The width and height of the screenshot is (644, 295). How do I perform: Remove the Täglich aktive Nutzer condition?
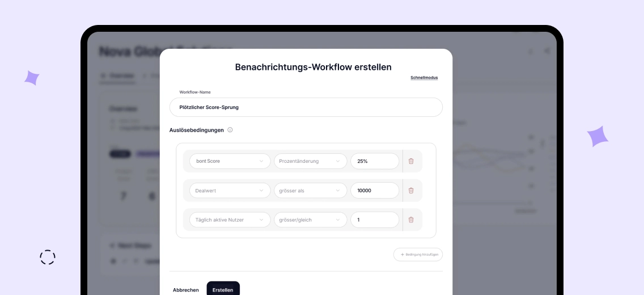(411, 220)
